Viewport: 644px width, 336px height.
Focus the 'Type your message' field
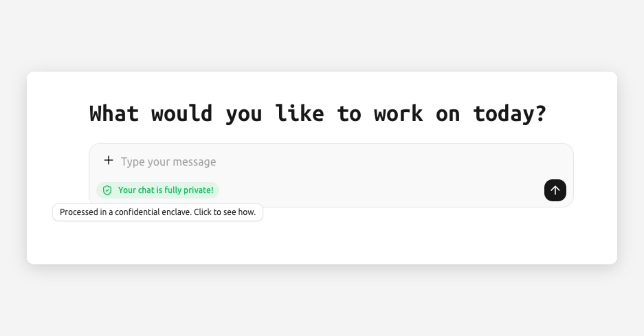click(322, 162)
